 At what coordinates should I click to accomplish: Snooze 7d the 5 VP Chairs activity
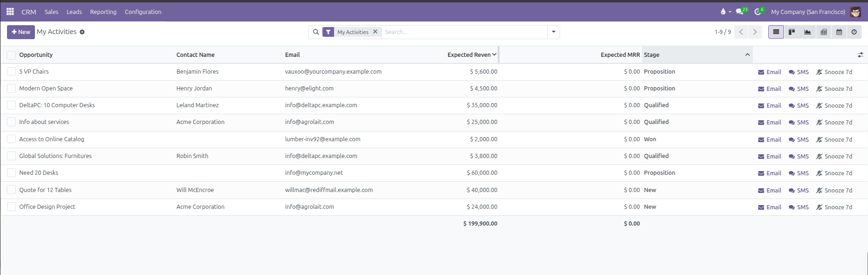coord(834,72)
